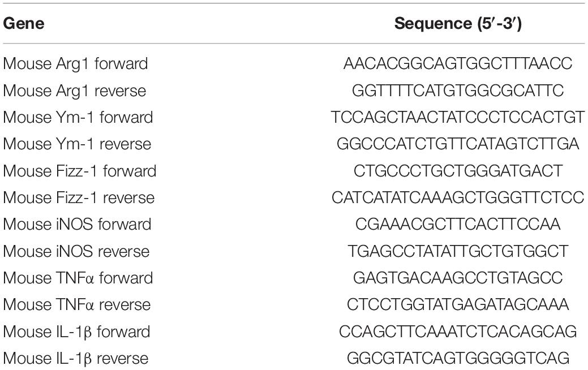Select sequence AACACGGCAGTGGCTTTAACC
The height and width of the screenshot is (370, 588).
pyautogui.click(x=458, y=64)
